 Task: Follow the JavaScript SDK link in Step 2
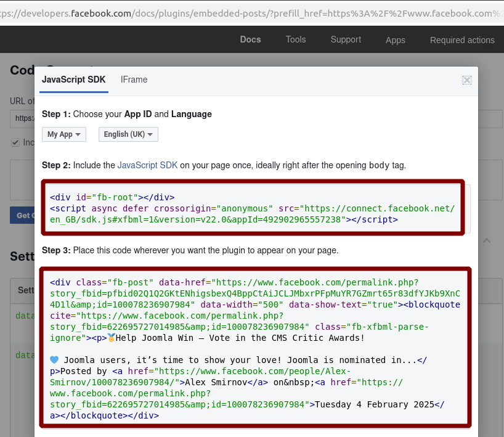pos(147,165)
